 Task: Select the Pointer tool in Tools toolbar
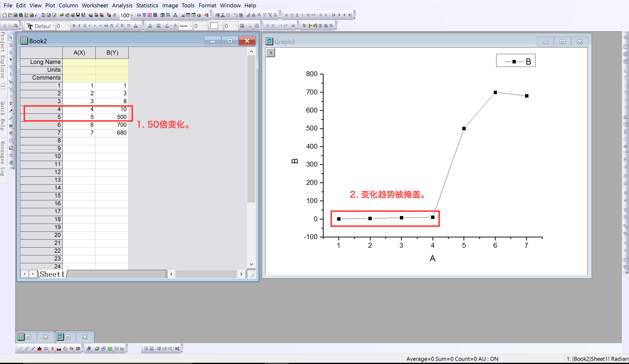pos(11,37)
